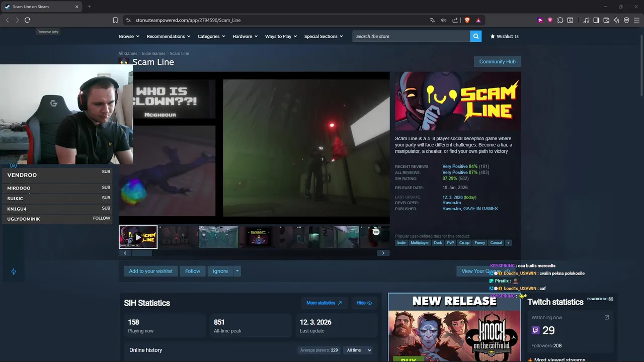644x362 pixels.
Task: Open the All time range dropdown
Action: pos(359,350)
